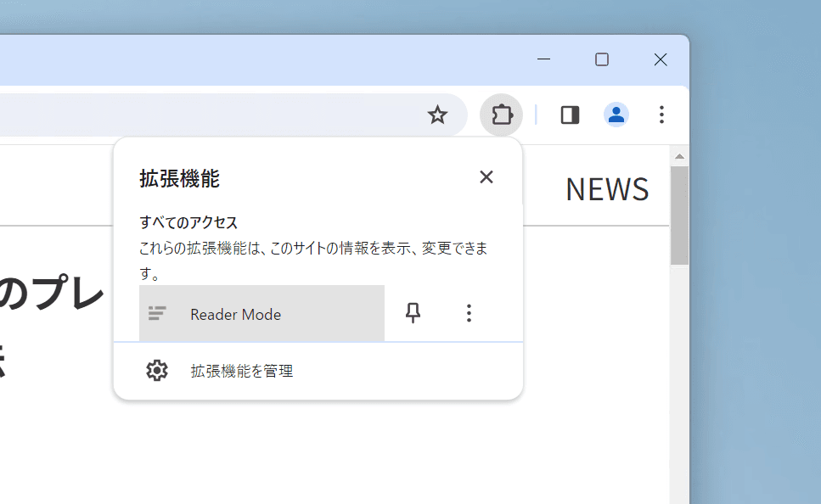This screenshot has width=821, height=504.
Task: Click the Reader Mode lines icon
Action: pyautogui.click(x=157, y=313)
